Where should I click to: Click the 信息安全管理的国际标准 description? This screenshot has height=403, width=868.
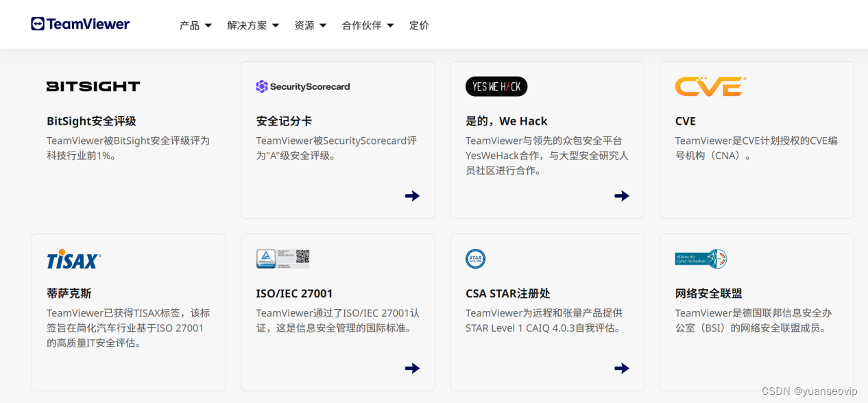click(x=338, y=320)
